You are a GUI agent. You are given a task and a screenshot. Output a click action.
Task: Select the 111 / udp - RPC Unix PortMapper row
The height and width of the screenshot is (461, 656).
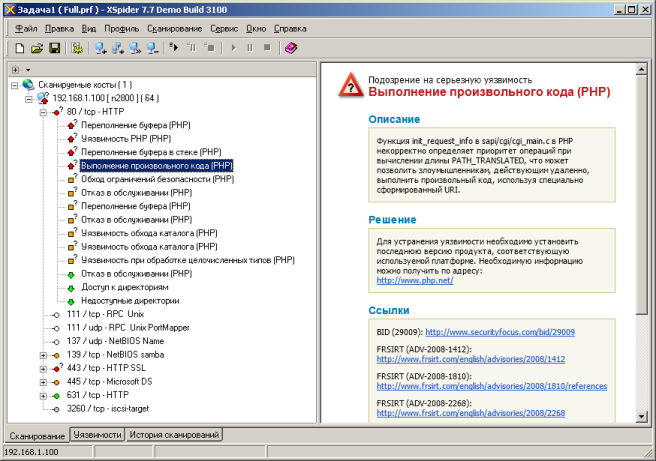pyautogui.click(x=128, y=328)
